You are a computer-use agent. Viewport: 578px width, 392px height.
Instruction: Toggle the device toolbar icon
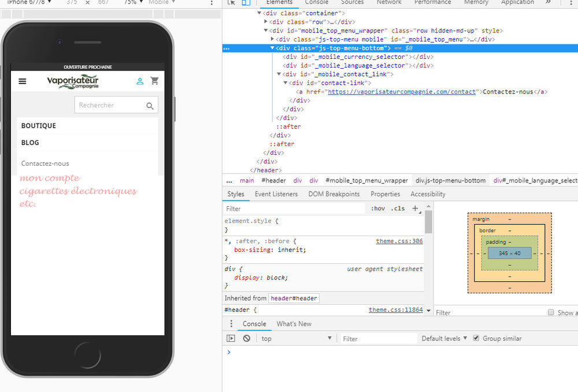246,2
